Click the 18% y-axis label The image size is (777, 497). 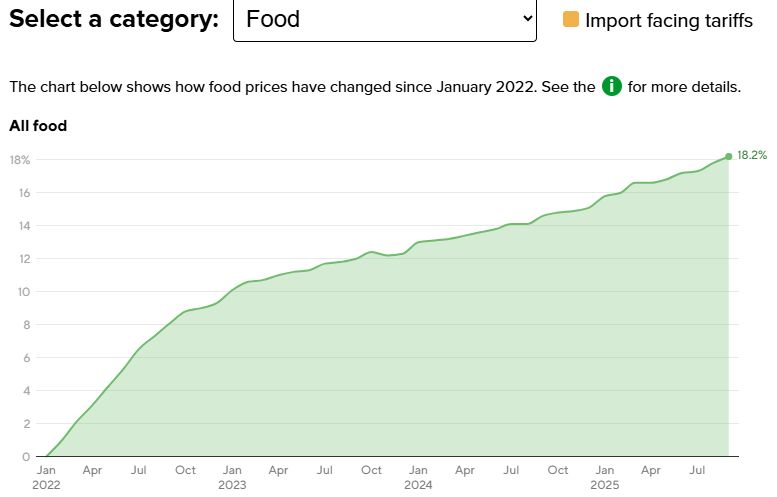pyautogui.click(x=20, y=160)
